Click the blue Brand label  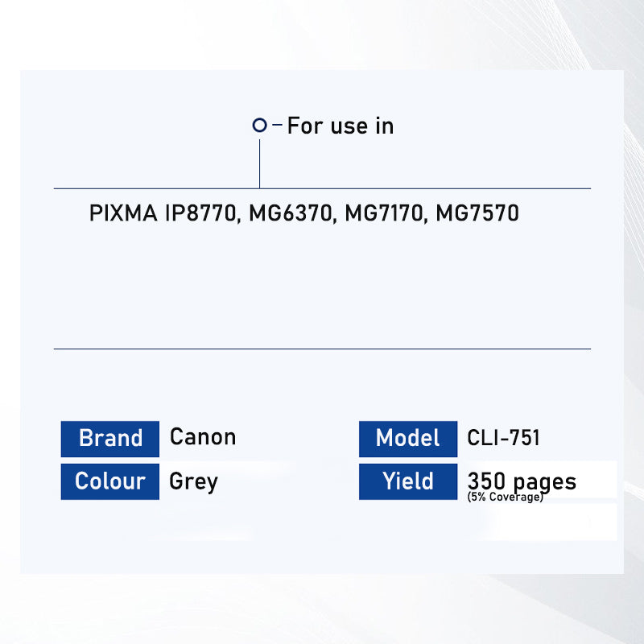[x=110, y=439]
